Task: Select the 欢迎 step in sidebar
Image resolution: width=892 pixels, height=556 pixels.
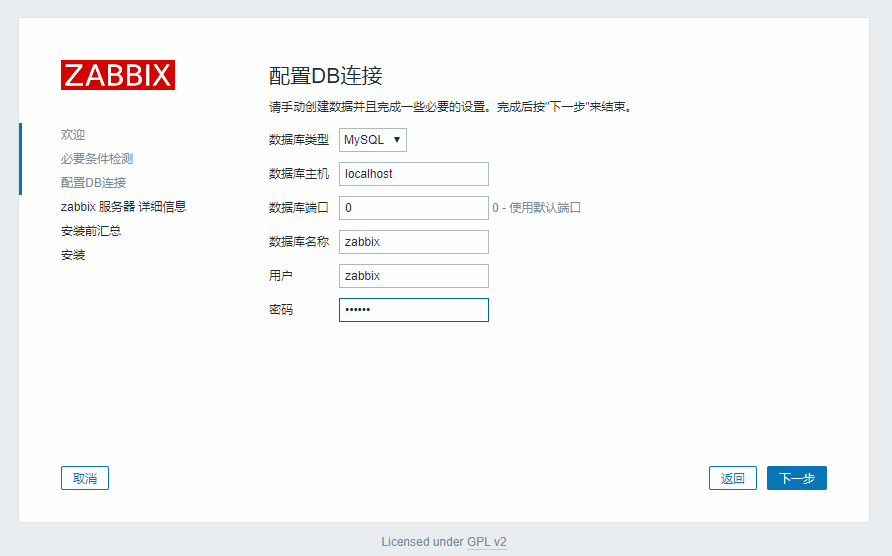Action: [73, 135]
